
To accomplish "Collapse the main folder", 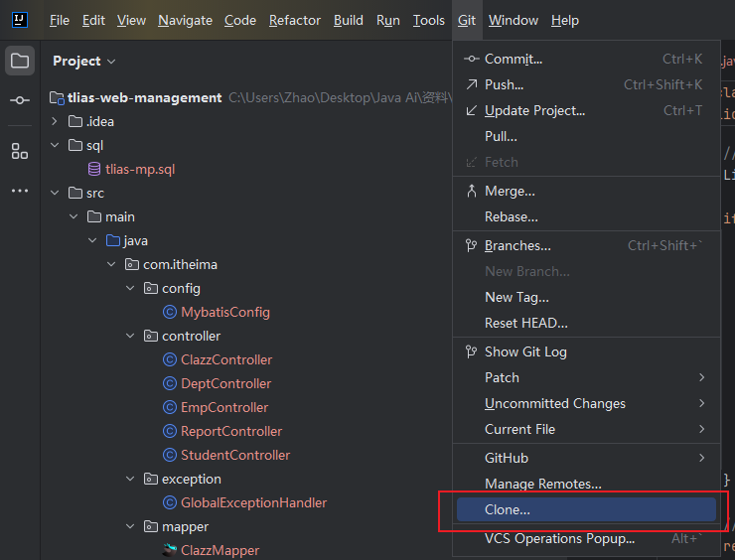I will 73,216.
